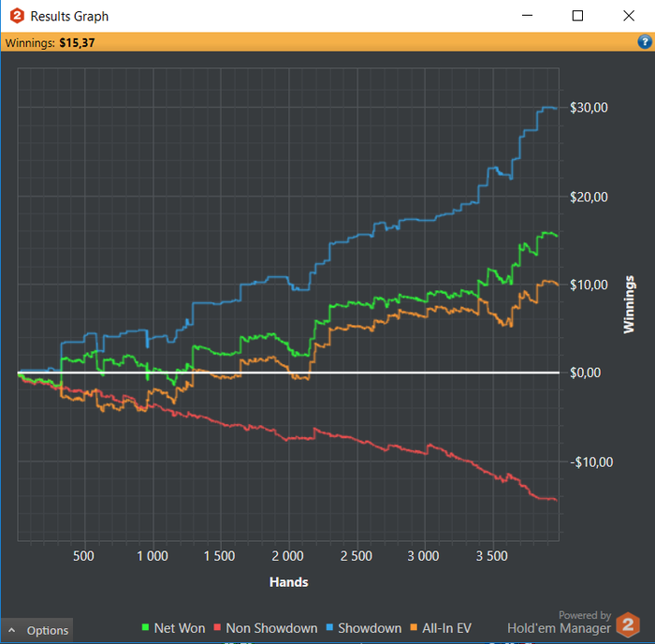Screen dimensions: 655x644
Task: Click the Powered by text
Action: [x=585, y=615]
